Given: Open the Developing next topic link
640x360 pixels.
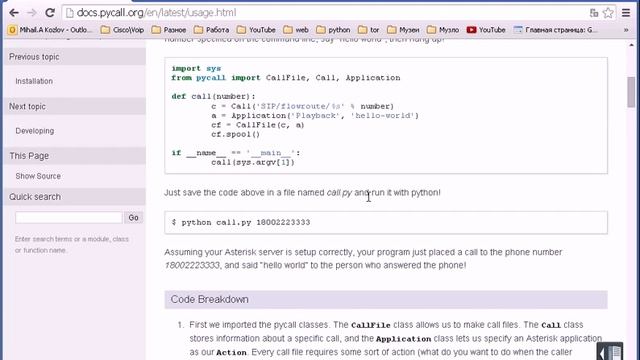Looking at the screenshot, I should click(35, 131).
